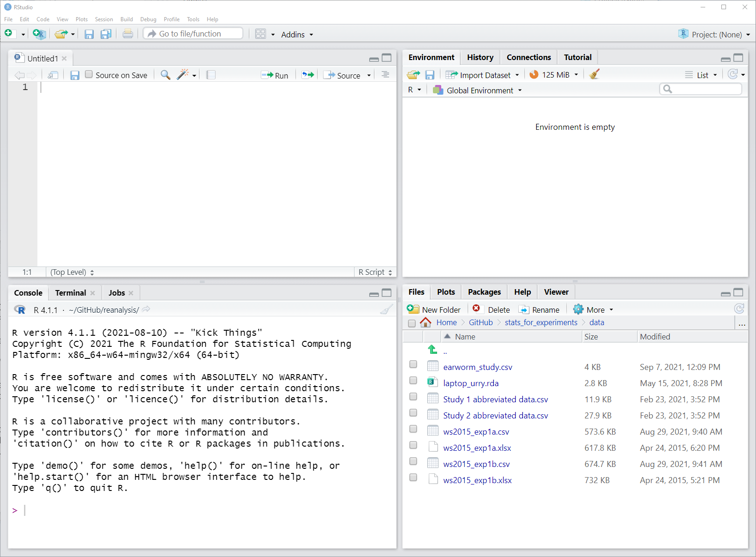Image resolution: width=756 pixels, height=557 pixels.
Task: Open the R Script file type selector
Action: [375, 272]
